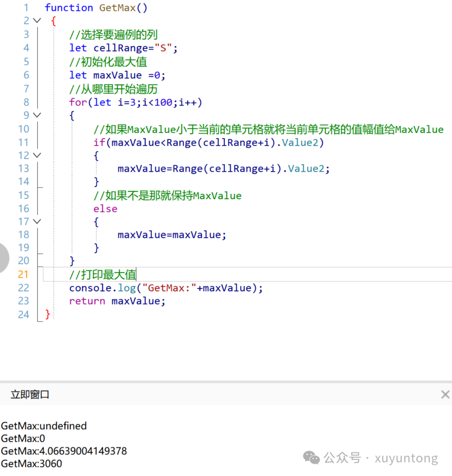The width and height of the screenshot is (452, 476).
Task: Collapse the else block fold arrow
Action: 36,221
